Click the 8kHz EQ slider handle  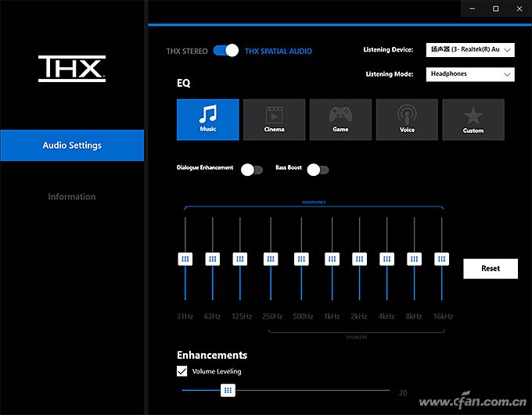(415, 259)
